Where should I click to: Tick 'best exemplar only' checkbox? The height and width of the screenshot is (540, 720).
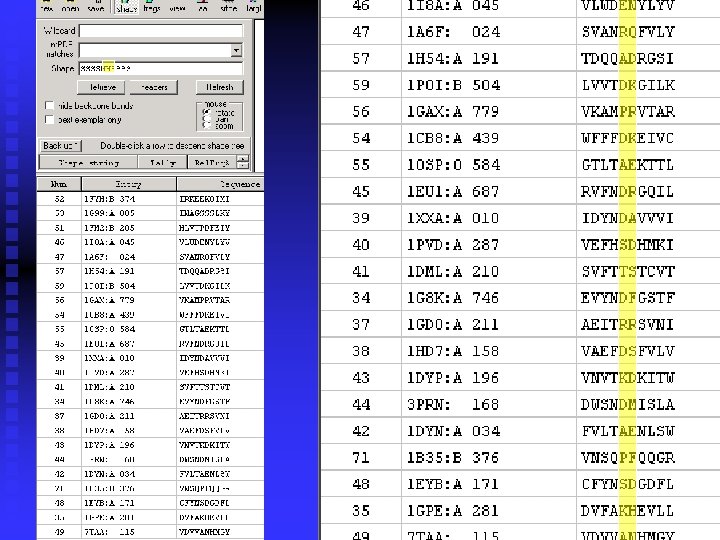(50, 120)
